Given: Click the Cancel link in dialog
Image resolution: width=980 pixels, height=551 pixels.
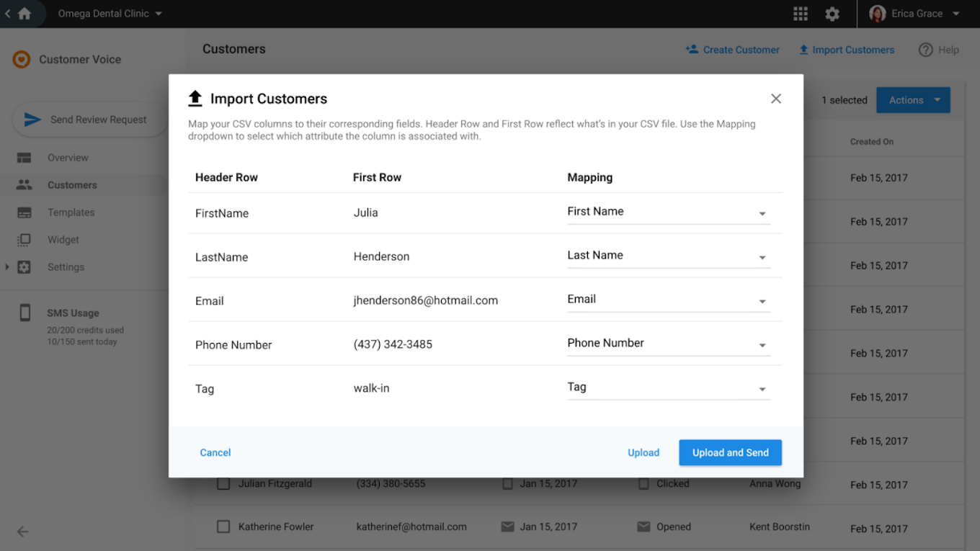Looking at the screenshot, I should (215, 452).
